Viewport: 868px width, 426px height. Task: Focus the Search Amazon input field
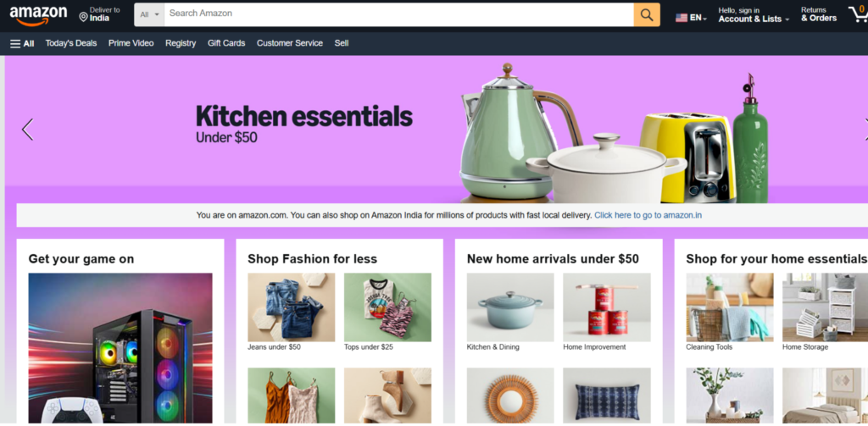pyautogui.click(x=398, y=14)
